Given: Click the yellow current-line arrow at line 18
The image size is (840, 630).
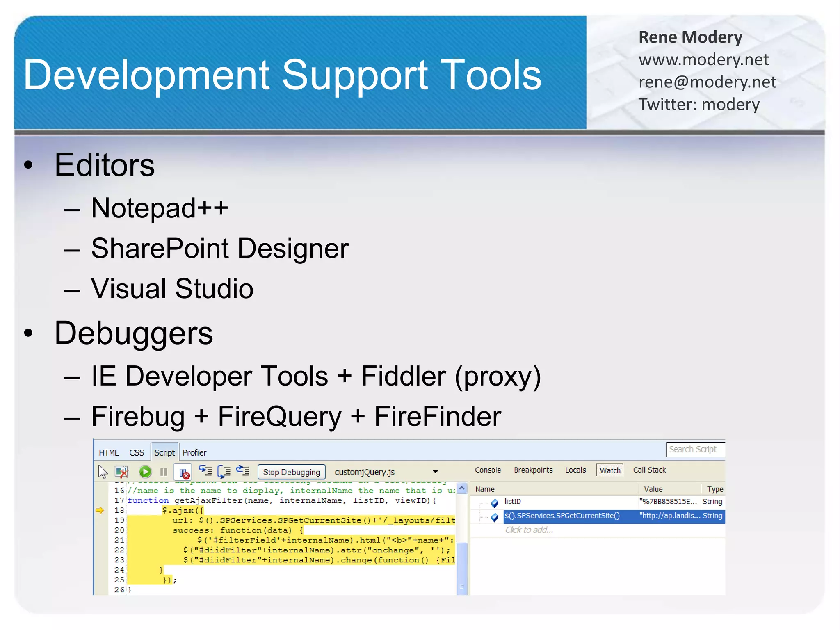Looking at the screenshot, I should coord(100,510).
